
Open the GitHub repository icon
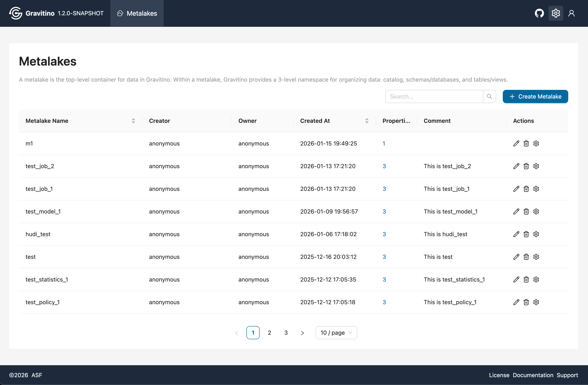coord(539,13)
